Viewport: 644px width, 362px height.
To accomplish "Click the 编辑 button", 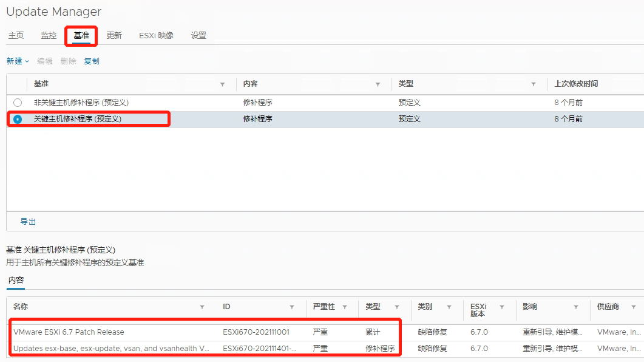I will [x=45, y=61].
